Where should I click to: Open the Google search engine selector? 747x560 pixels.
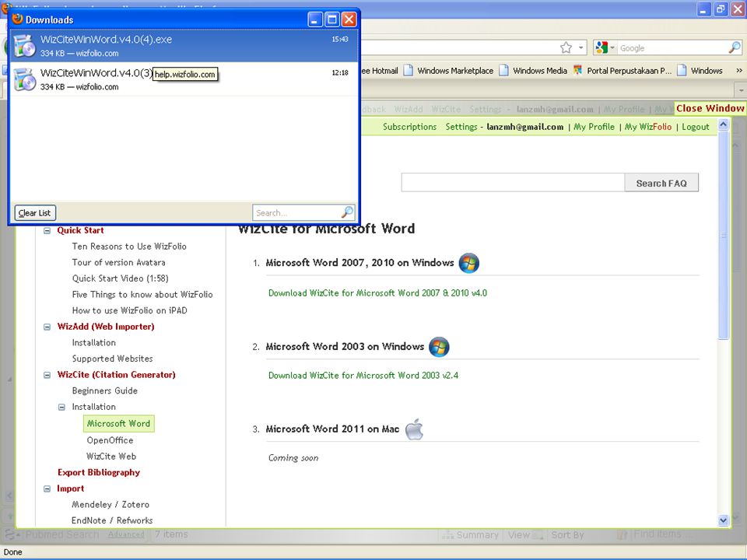coord(605,47)
